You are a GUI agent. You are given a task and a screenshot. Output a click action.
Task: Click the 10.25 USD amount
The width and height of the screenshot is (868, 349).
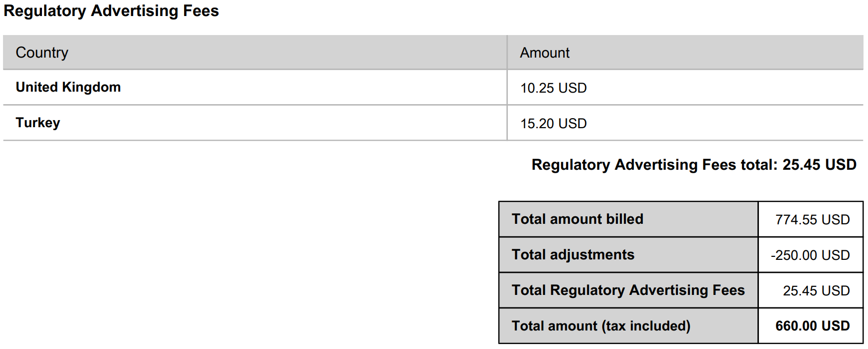point(553,88)
